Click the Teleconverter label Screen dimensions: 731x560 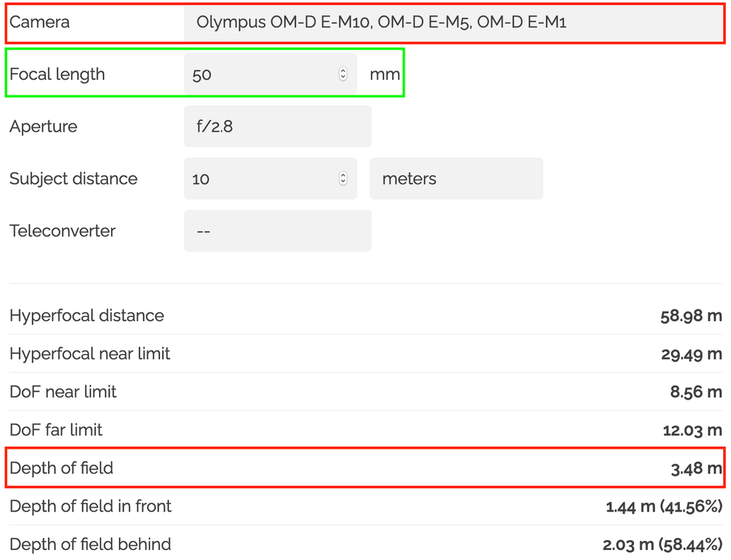[x=62, y=231]
